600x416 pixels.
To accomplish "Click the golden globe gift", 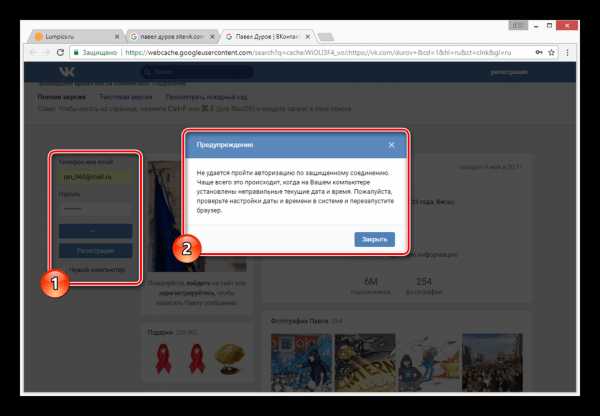I will pos(229,359).
